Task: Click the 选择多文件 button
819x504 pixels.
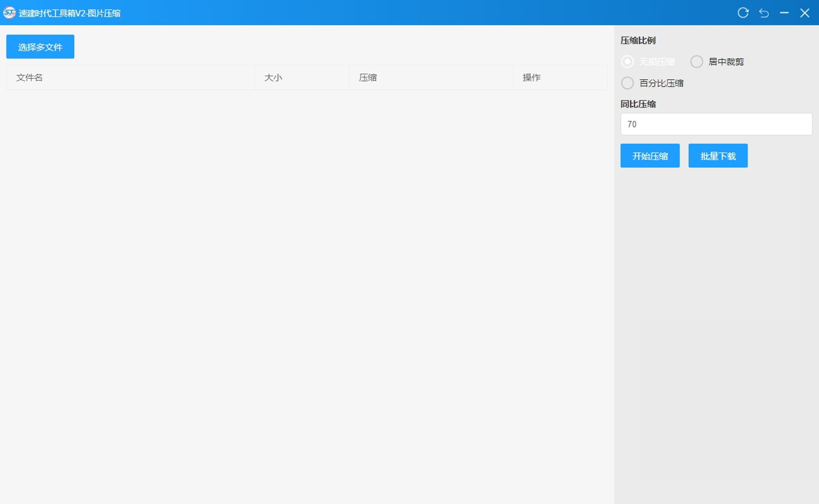Action: coord(40,47)
